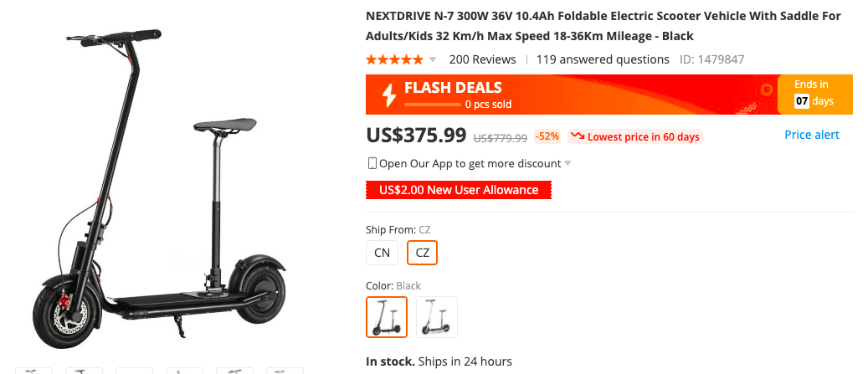
Task: Click the US$2.00 New User Allowance coupon
Action: [x=458, y=190]
